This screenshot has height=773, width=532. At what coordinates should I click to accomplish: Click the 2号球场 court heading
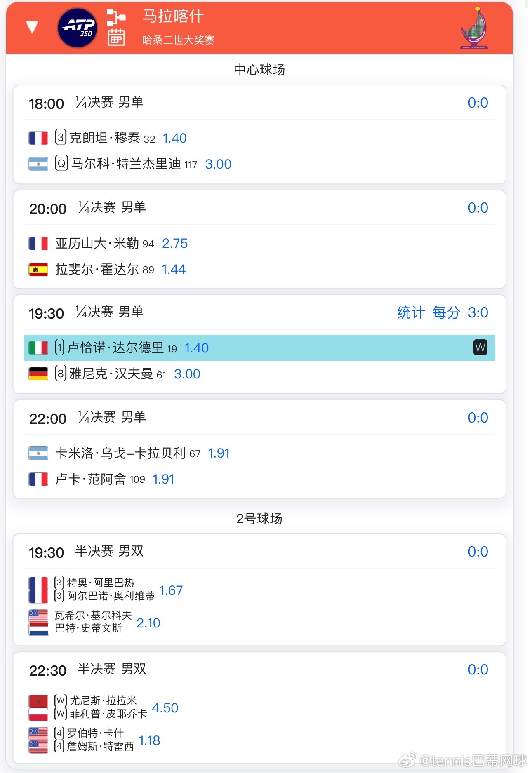[259, 519]
